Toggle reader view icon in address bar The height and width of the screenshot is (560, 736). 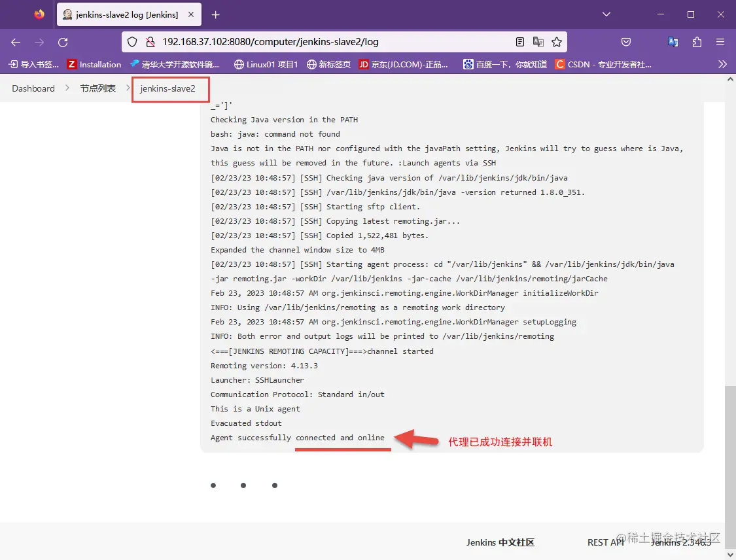pyautogui.click(x=520, y=43)
